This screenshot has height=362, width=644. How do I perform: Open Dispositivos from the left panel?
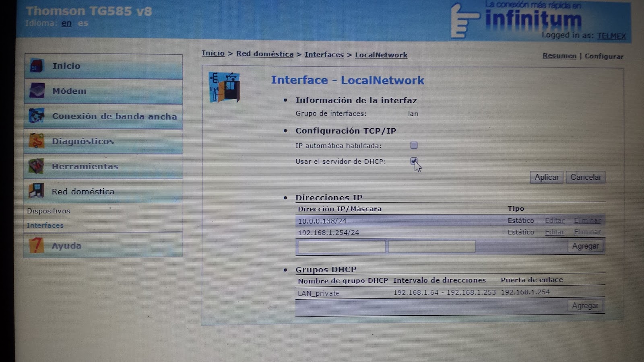tap(48, 210)
